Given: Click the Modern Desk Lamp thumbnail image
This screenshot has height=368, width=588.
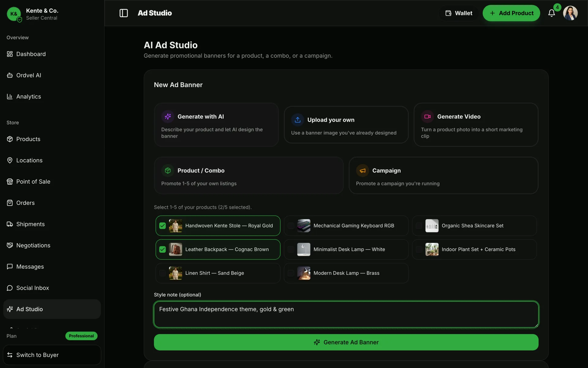Looking at the screenshot, I should 304,273.
